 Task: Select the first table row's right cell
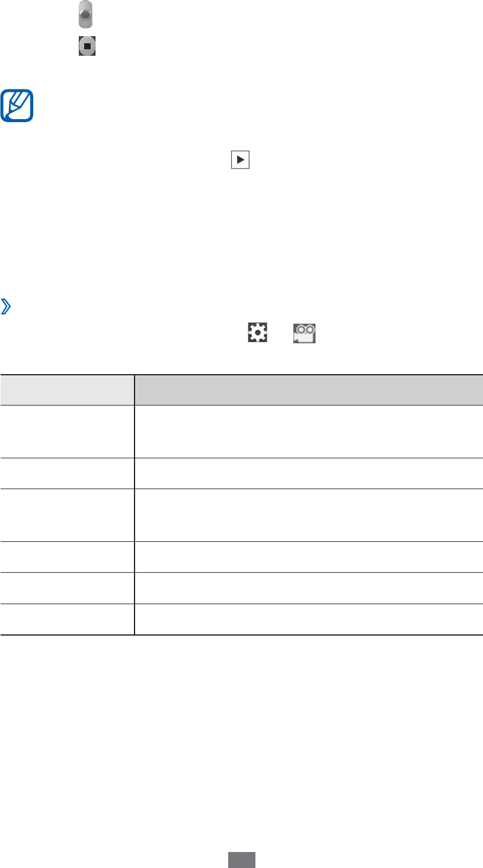[x=308, y=431]
